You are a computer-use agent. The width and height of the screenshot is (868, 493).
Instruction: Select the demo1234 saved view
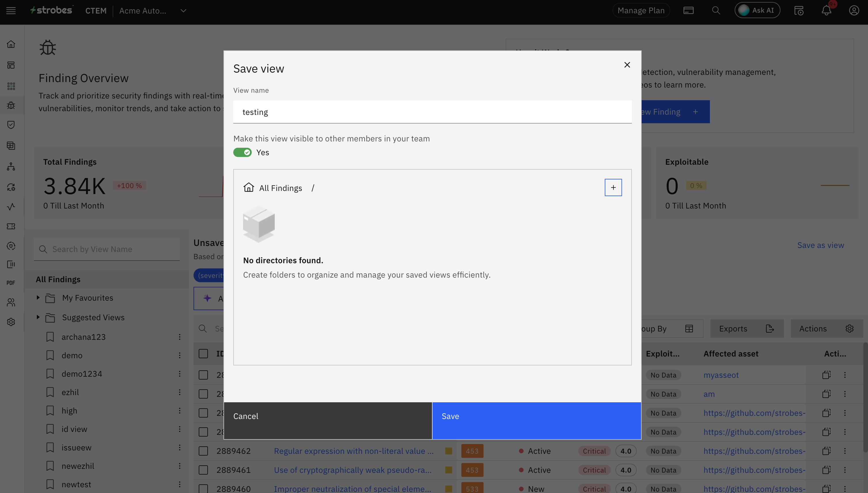82,374
